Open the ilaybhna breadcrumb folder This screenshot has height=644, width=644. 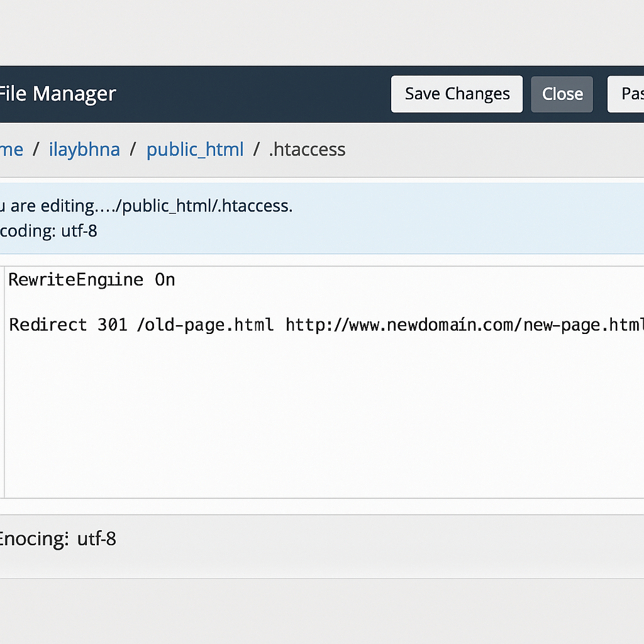coord(84,150)
